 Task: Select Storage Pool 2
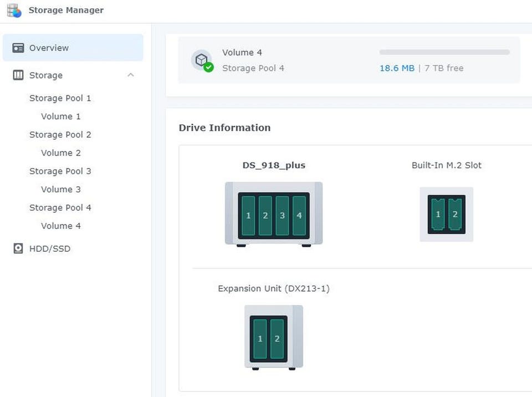point(60,135)
